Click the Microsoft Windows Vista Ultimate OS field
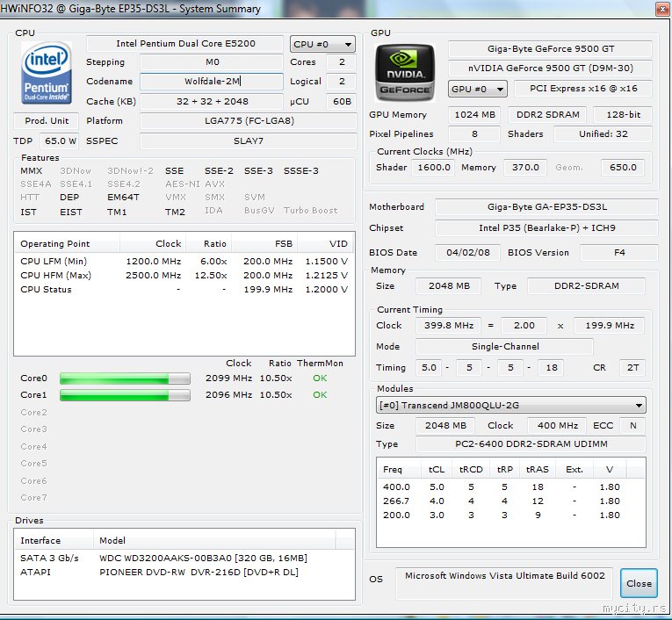The height and width of the screenshot is (620, 672). [x=504, y=583]
